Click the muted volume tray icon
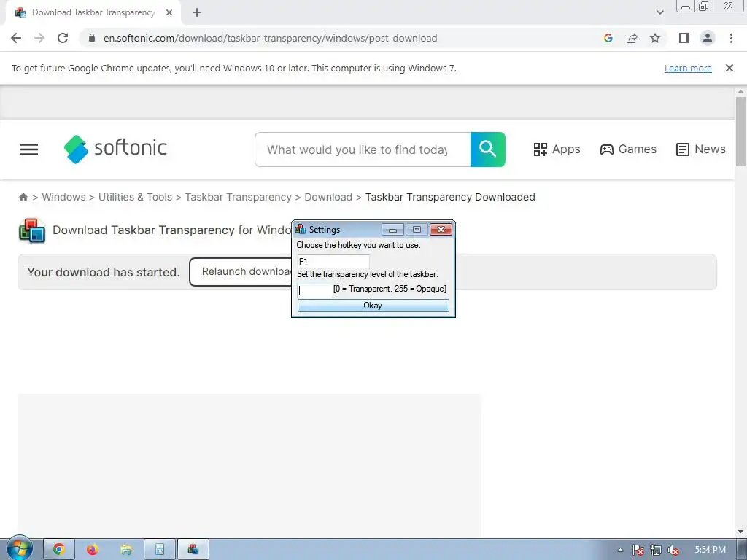The height and width of the screenshot is (560, 747). coord(673,550)
